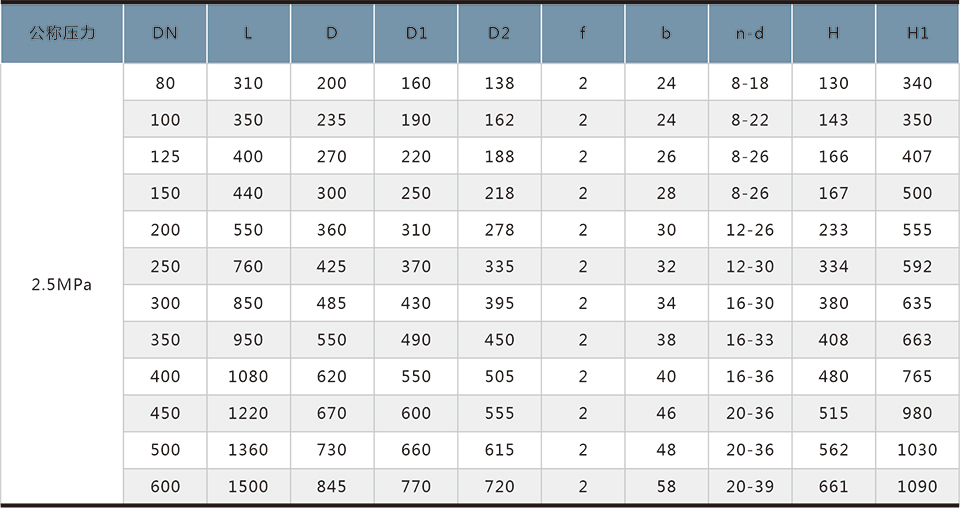This screenshot has width=960, height=508.
Task: Click the D1 value 370
Action: pyautogui.click(x=416, y=266)
